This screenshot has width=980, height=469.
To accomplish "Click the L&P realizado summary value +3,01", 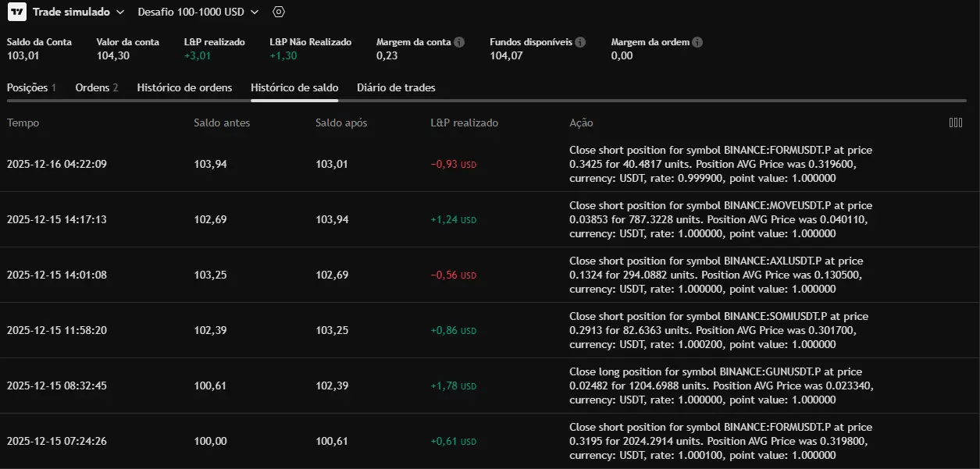I will pyautogui.click(x=198, y=55).
